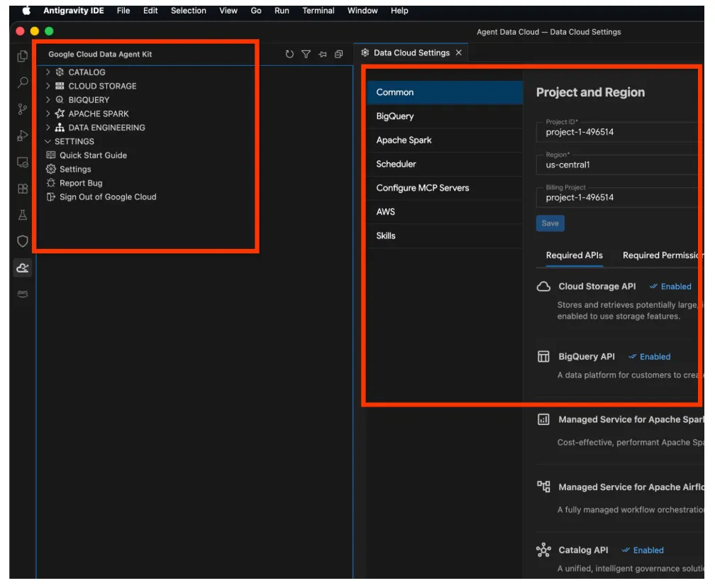Image resolution: width=715 pixels, height=588 pixels.
Task: Close the Data Cloud Settings tab
Action: click(459, 53)
